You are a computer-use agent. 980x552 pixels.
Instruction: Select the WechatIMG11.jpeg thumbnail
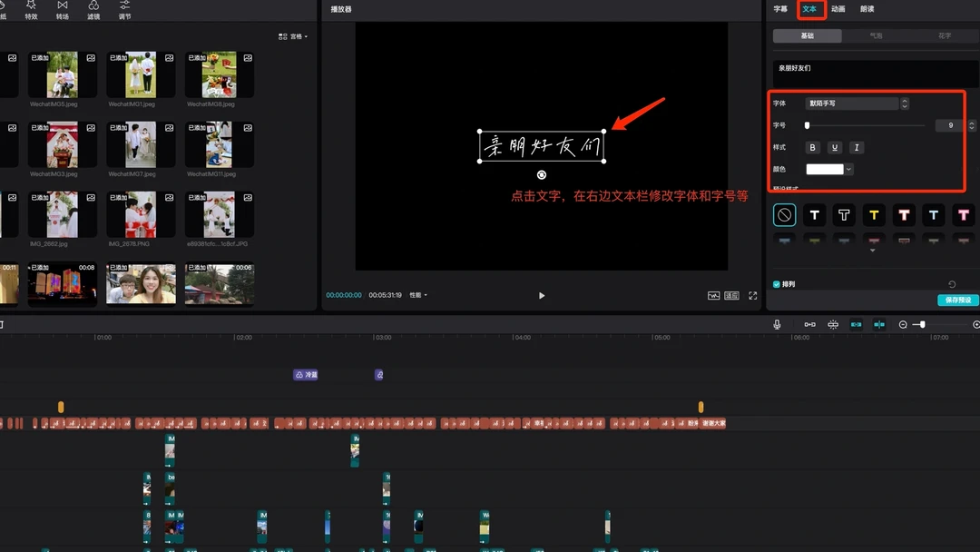coord(220,144)
